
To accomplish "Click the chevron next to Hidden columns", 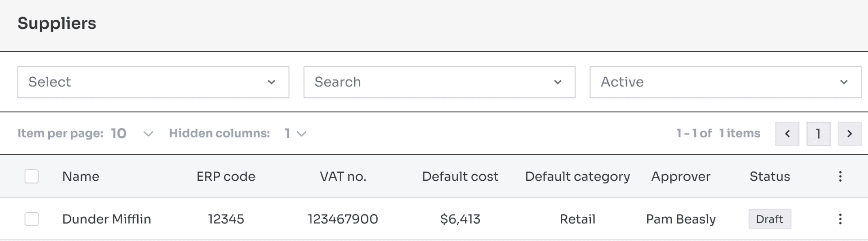I will click(x=301, y=133).
